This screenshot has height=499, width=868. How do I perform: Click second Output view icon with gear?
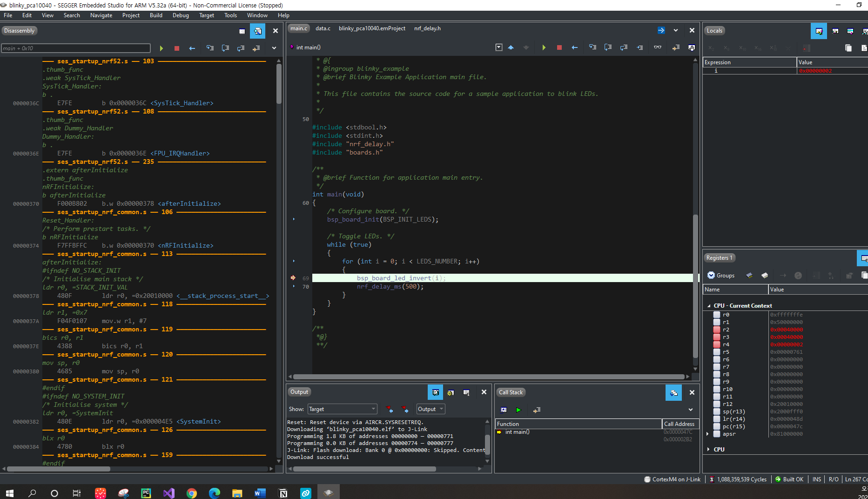(451, 392)
